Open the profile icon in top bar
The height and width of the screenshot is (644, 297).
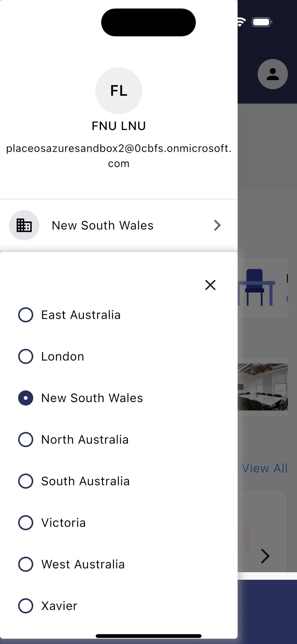pos(273,74)
